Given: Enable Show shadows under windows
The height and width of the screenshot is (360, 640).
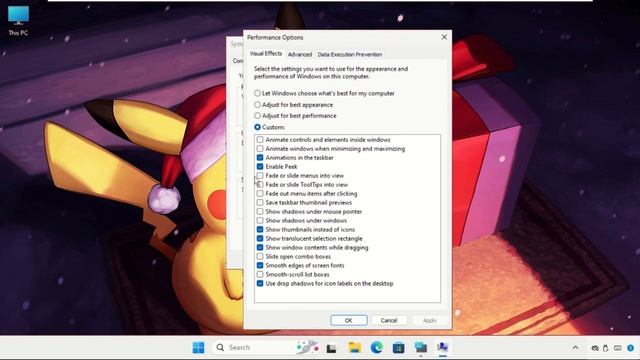Looking at the screenshot, I should coord(260,220).
